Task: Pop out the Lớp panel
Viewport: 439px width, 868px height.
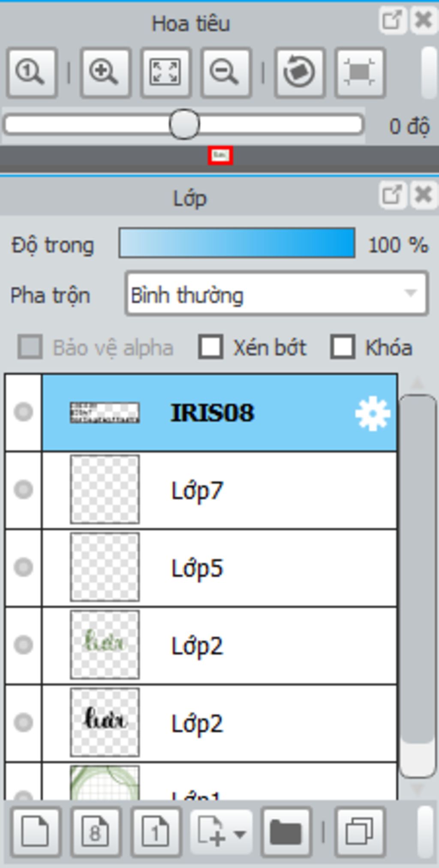Action: click(x=392, y=195)
